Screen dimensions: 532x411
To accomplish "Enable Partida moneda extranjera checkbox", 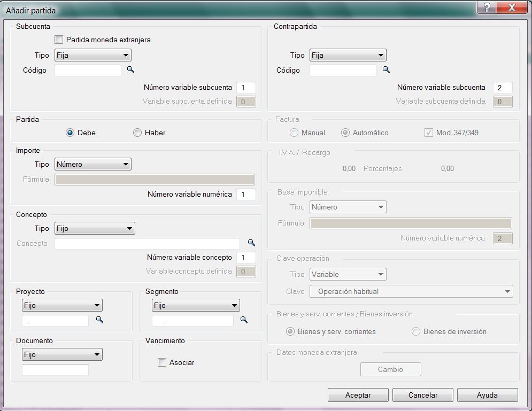I will click(x=59, y=40).
